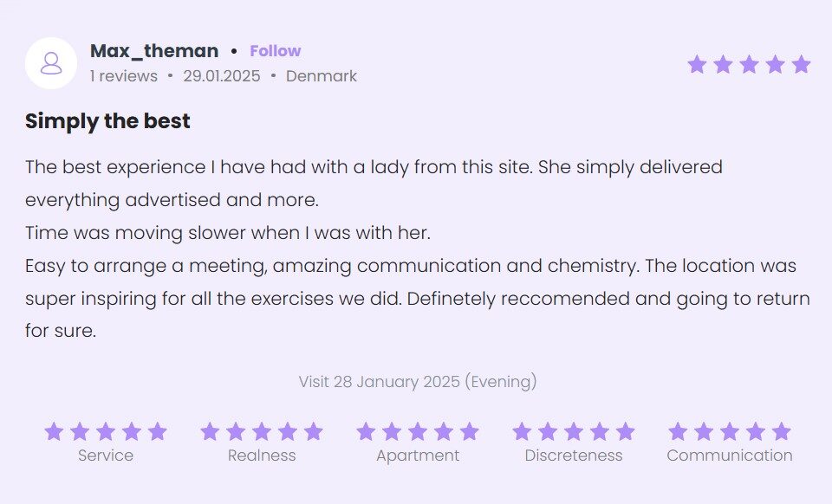Screen dimensions: 832x504
Task: Click first star above Apartment
Action: (366, 431)
